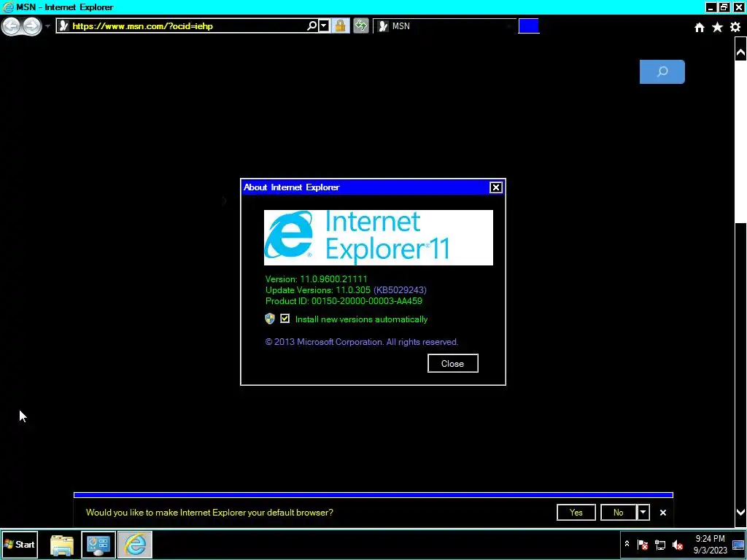Refresh the page with the green arrows

point(361,26)
